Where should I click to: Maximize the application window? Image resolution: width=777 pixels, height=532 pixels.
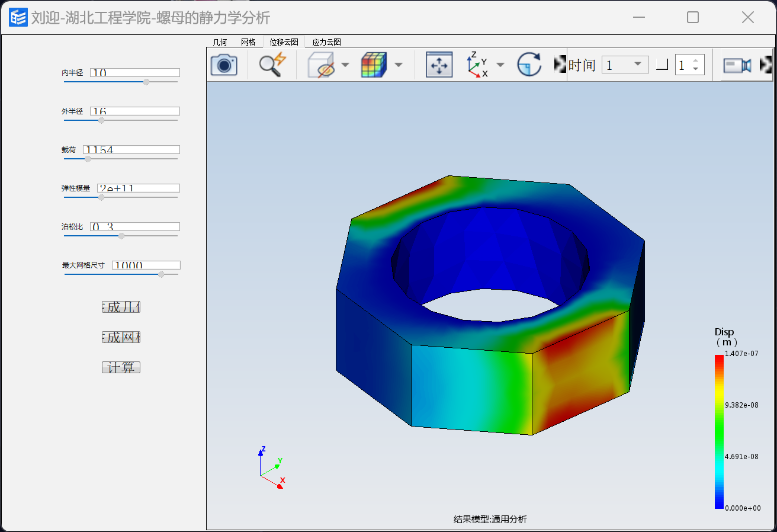pyautogui.click(x=693, y=17)
